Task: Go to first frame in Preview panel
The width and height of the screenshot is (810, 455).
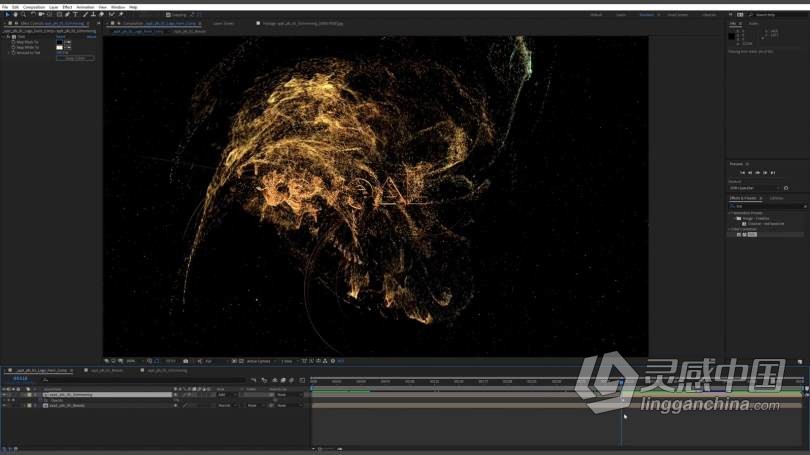Action: pyautogui.click(x=742, y=172)
